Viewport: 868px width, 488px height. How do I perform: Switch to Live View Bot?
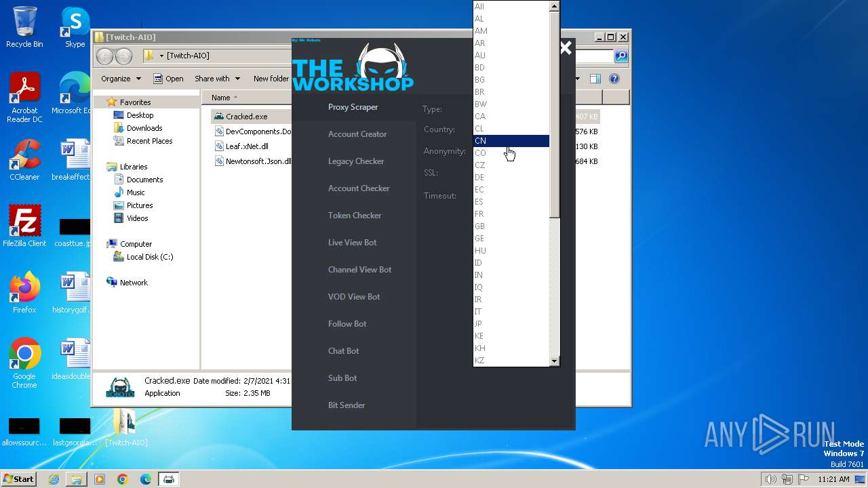pyautogui.click(x=353, y=243)
